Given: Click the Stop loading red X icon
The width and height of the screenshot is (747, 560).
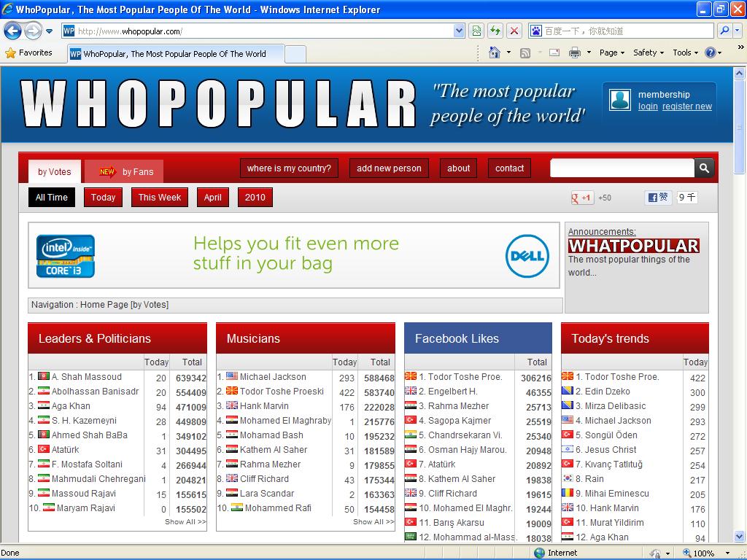Looking at the screenshot, I should [x=514, y=31].
